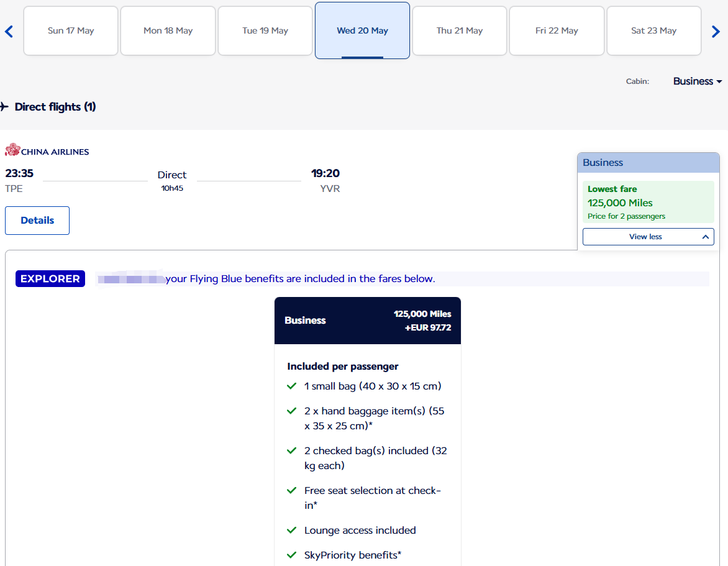Viewport: 728px width, 566px height.
Task: Pick the Fri 22 May tab
Action: tap(557, 31)
